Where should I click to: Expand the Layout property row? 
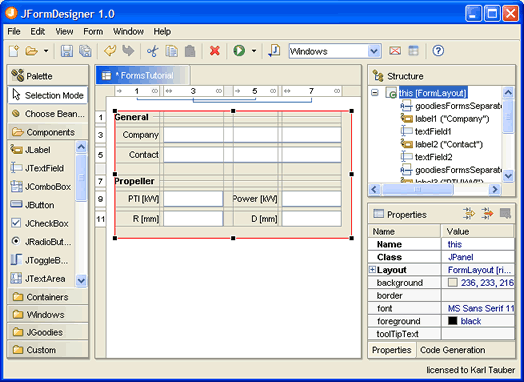coord(372,269)
